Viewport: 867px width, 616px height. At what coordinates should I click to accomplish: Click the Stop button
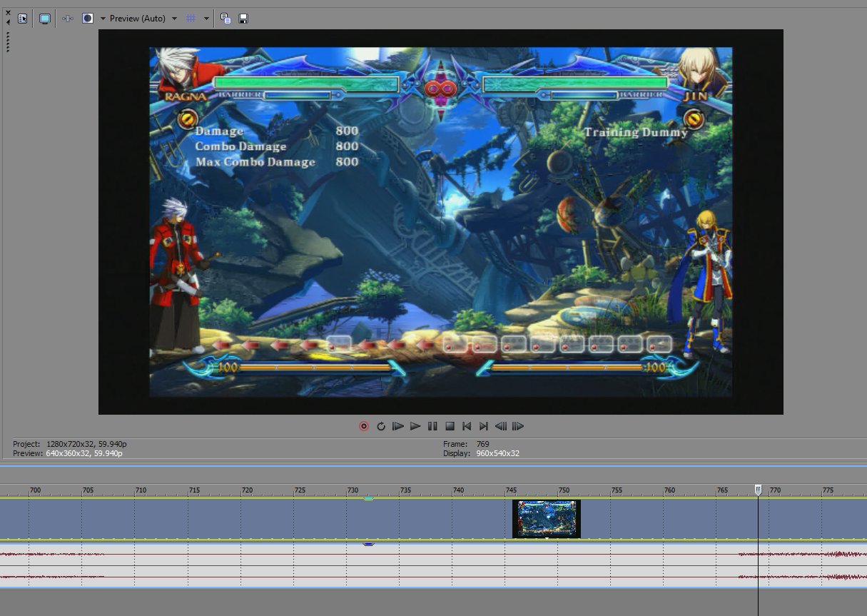click(x=450, y=426)
